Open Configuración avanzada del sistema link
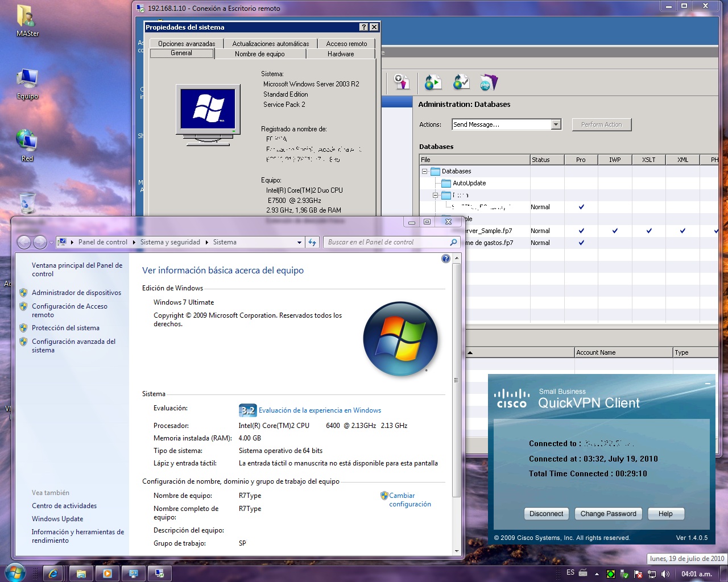Viewport: 728px width, 582px height. 73,346
